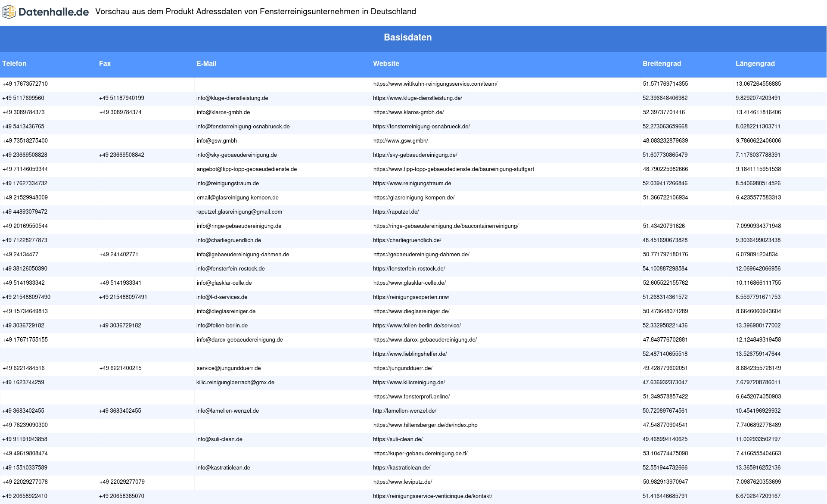Open kuper-gebaeudereinigung.de.tl website
This screenshot has height=504, width=827.
[x=420, y=454]
